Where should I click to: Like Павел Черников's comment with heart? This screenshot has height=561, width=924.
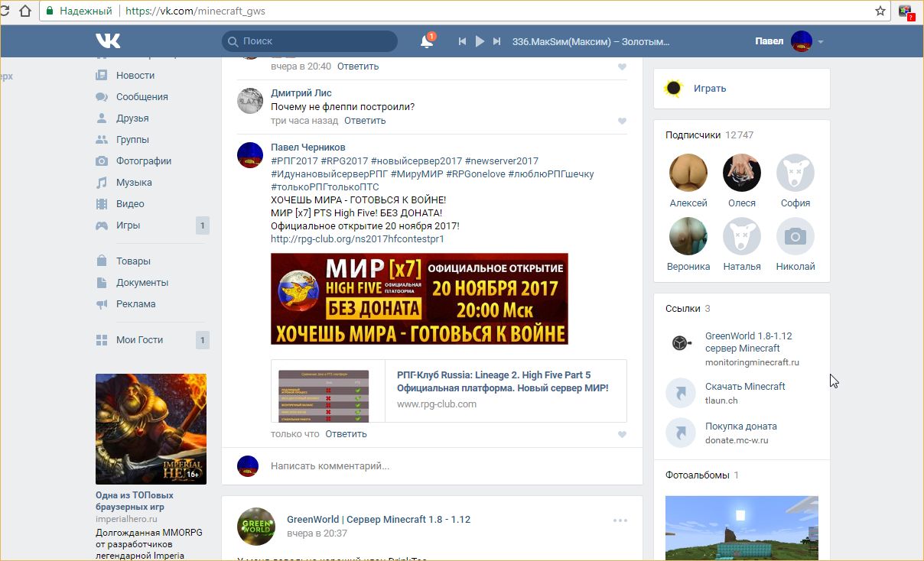coord(622,435)
